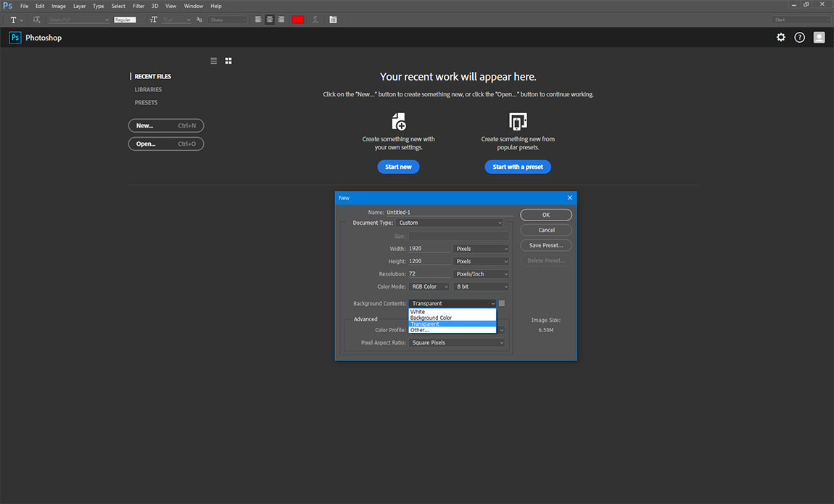Toggle character and paragraph panels icon
Image resolution: width=834 pixels, height=504 pixels.
click(333, 20)
